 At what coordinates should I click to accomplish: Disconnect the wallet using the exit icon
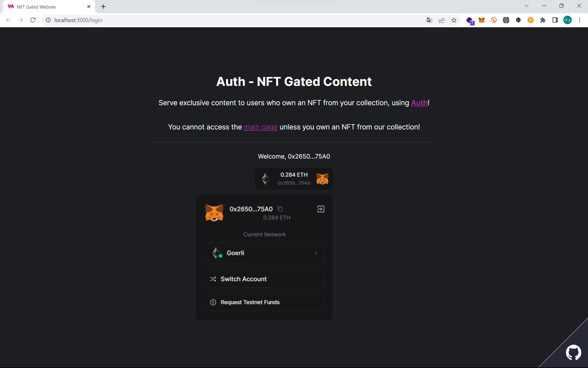[321, 209]
